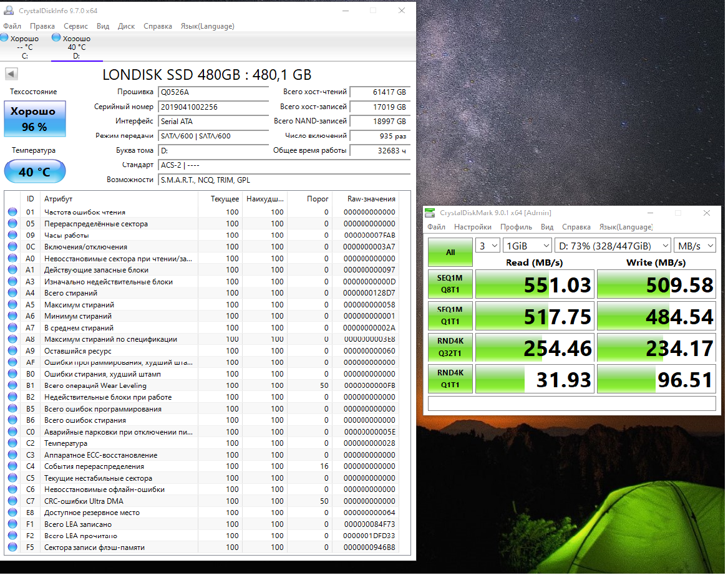
Task: Open Диск menu in CrystalDiskInfo
Action: click(126, 26)
